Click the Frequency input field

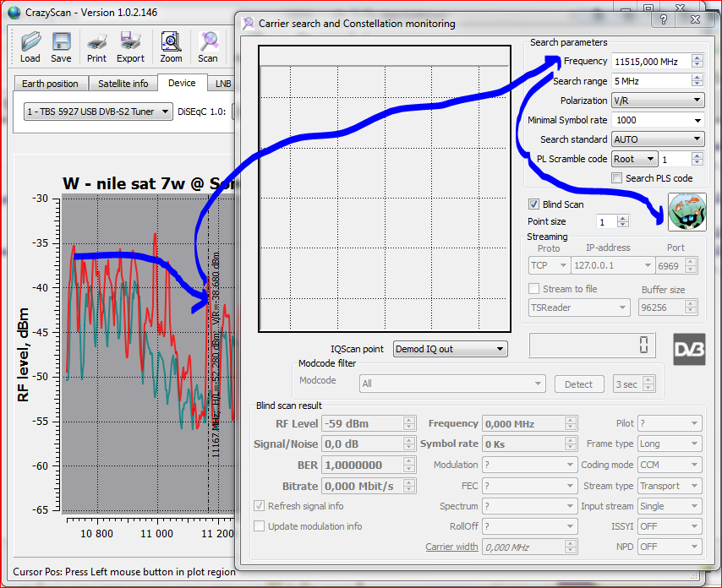[651, 62]
